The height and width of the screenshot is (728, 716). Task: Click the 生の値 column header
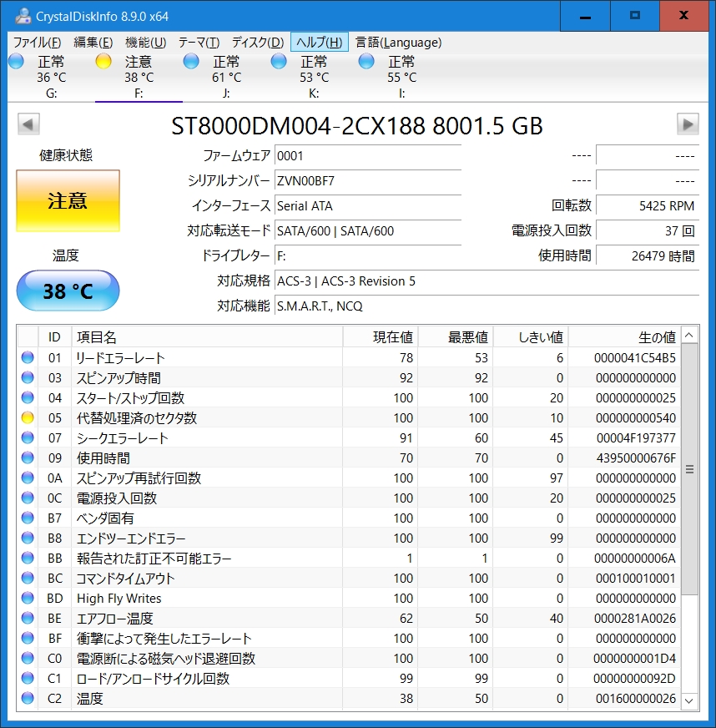coord(624,337)
